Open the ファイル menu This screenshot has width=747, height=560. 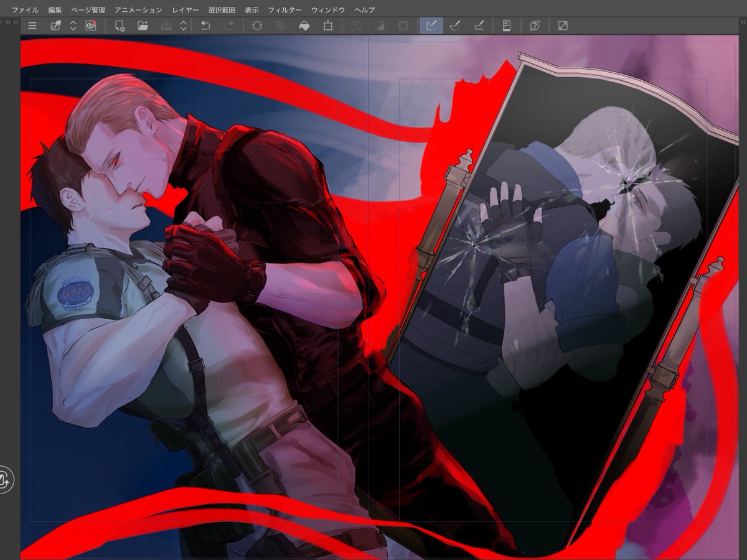click(x=25, y=10)
